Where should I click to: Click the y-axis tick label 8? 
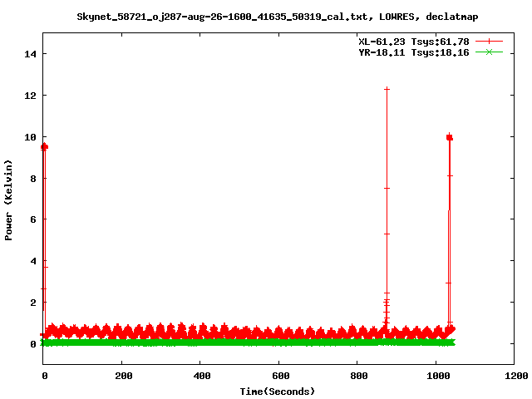pyautogui.click(x=33, y=179)
